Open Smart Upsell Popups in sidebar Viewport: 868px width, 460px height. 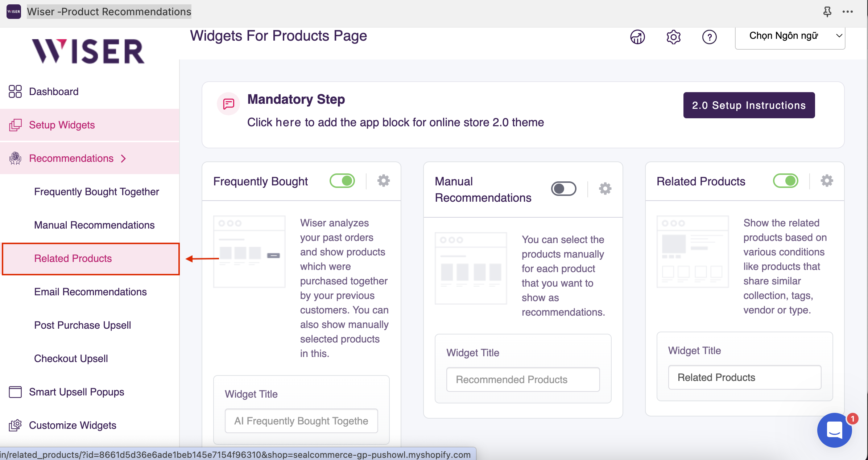coord(77,392)
